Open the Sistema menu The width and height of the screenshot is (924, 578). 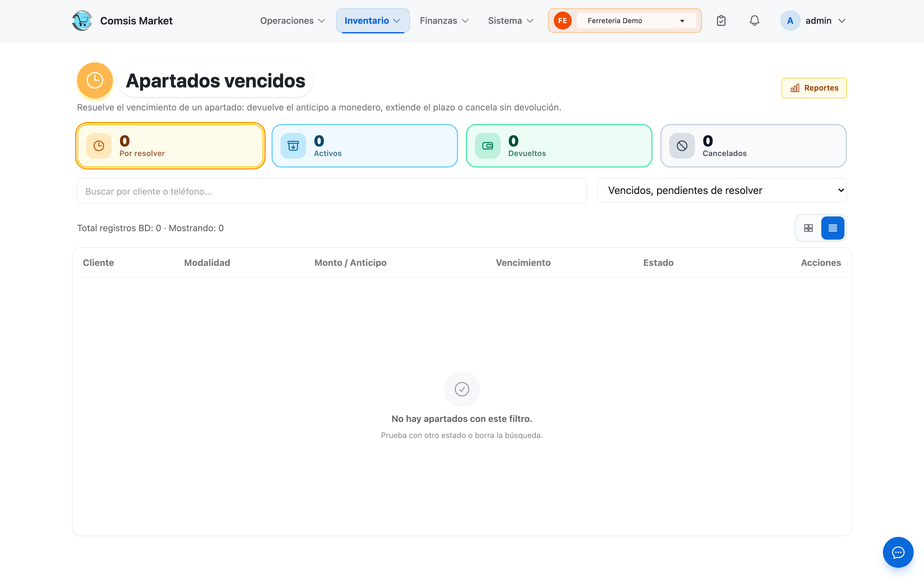(x=510, y=21)
